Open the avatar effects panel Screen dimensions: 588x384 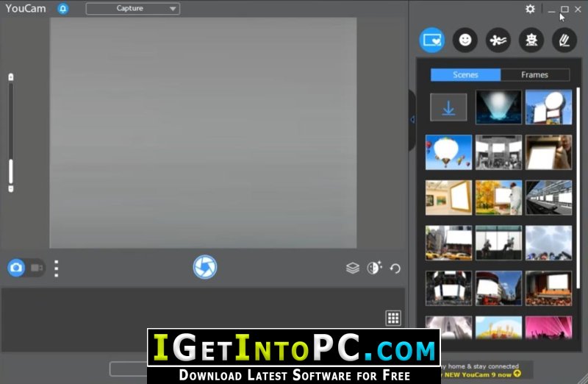tap(531, 40)
